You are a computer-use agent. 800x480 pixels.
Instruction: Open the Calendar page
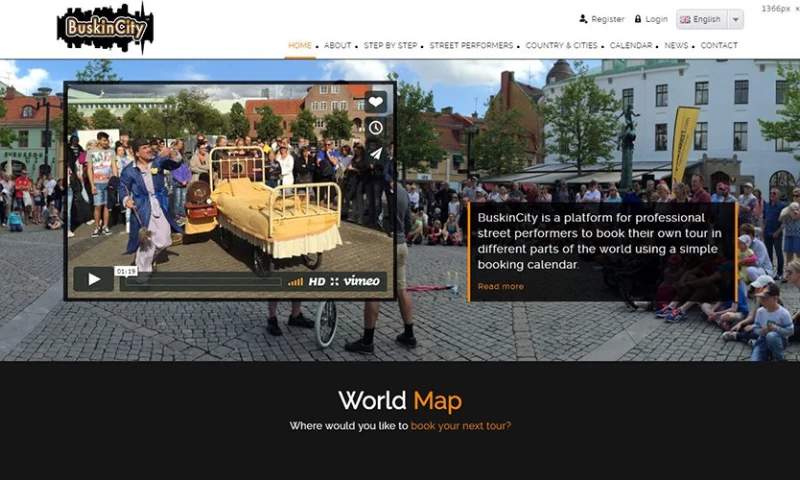(630, 45)
